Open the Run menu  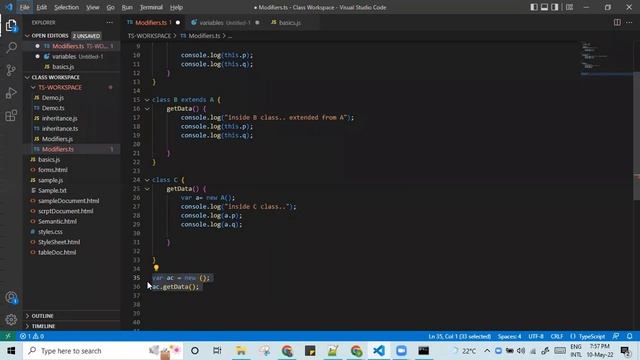click(x=127, y=7)
